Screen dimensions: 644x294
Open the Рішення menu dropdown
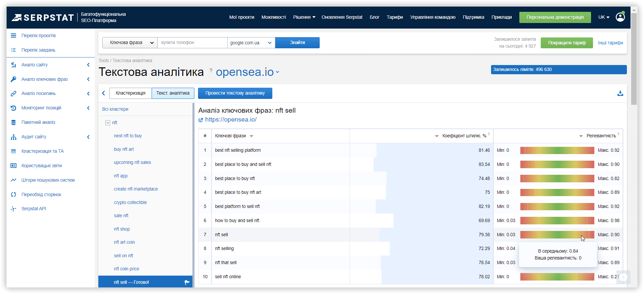[304, 17]
